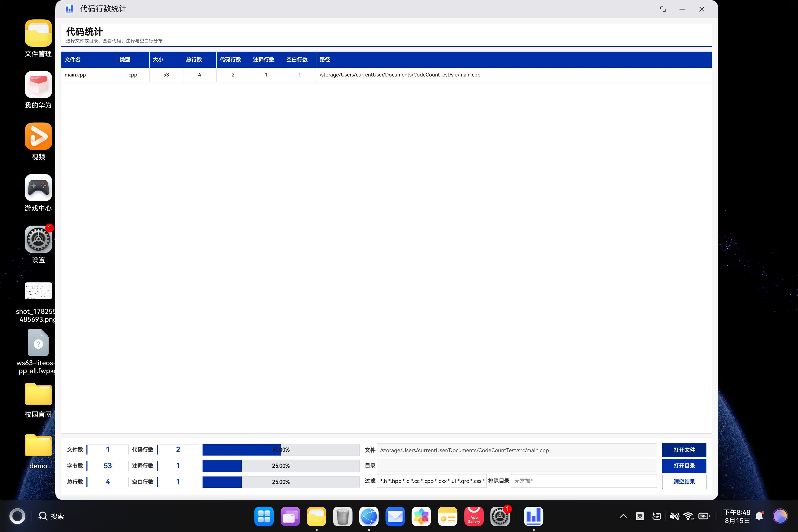Click the 打开文件 button
Viewport: 798px width, 532px height.
click(684, 450)
